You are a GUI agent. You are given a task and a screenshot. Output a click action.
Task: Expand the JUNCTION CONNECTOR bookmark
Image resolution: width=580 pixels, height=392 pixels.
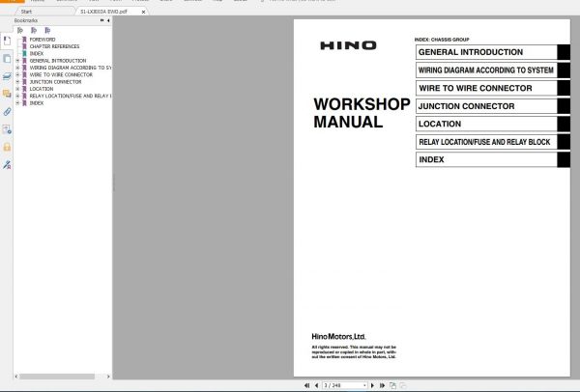[x=17, y=82]
